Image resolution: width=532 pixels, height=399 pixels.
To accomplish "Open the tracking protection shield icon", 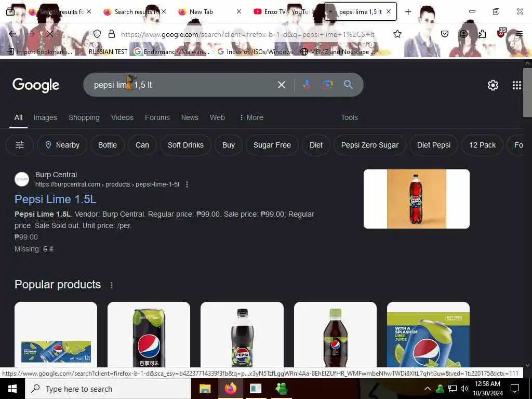I will click(97, 34).
